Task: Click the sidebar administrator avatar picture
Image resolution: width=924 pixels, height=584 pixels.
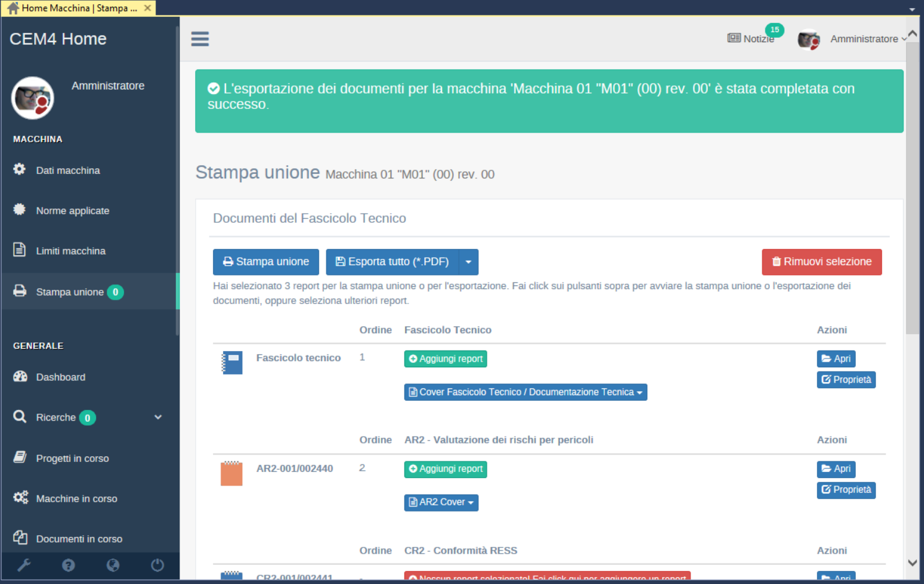Action: click(33, 98)
